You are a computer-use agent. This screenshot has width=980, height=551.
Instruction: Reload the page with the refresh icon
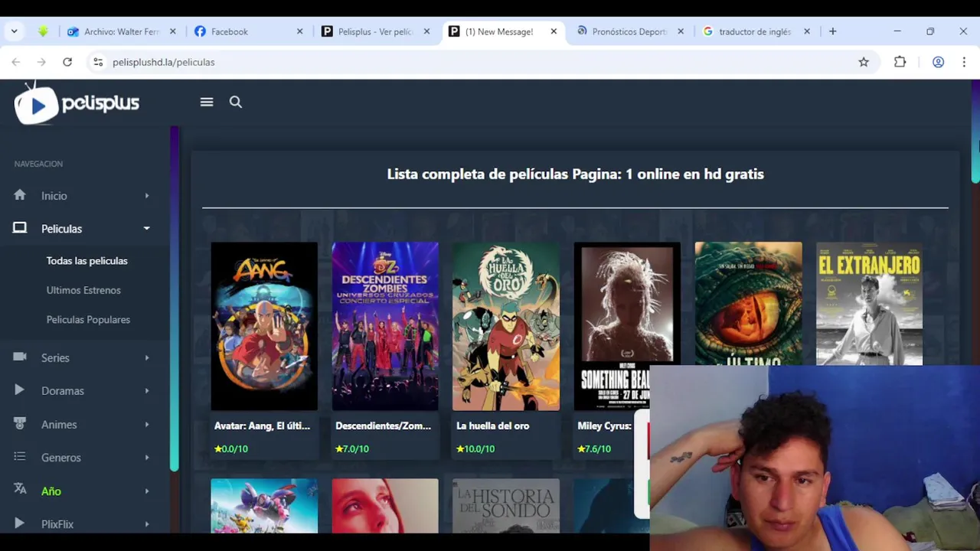tap(67, 62)
